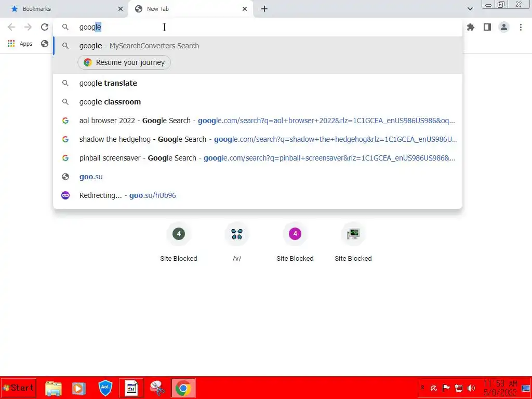This screenshot has width=532, height=399.
Task: Open the Apps shortcut in bookmarks bar
Action: pyautogui.click(x=20, y=44)
